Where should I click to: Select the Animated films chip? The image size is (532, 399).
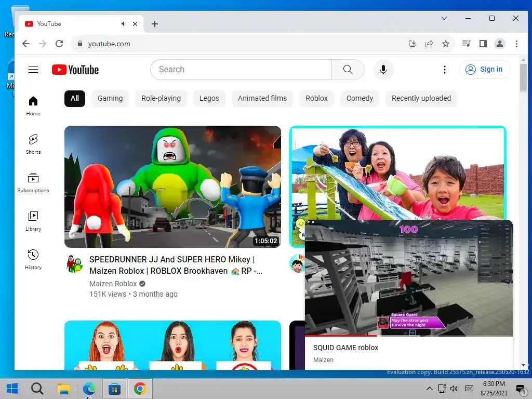[262, 98]
